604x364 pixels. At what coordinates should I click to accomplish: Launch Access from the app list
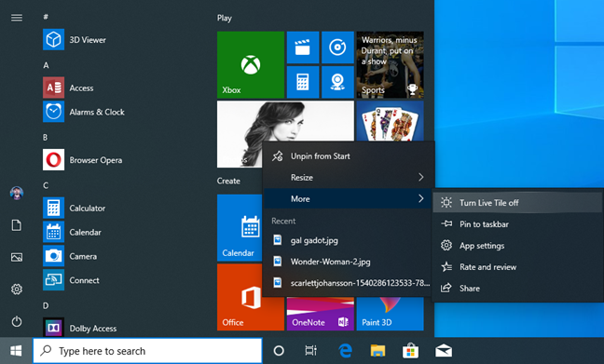click(81, 88)
